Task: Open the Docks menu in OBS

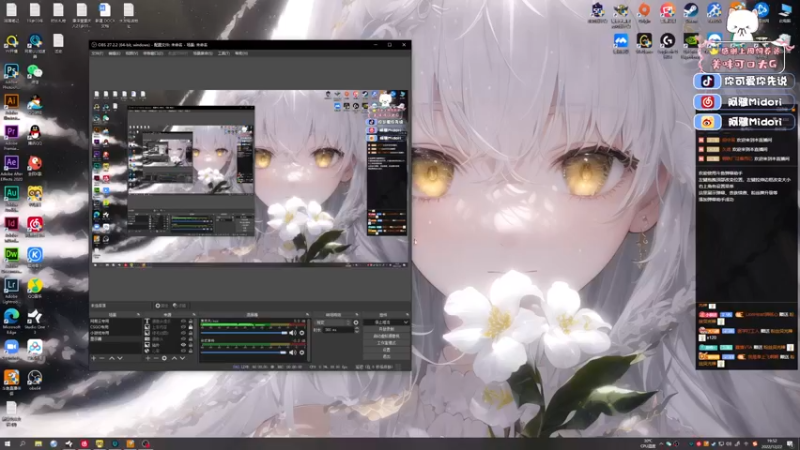Action: [153, 53]
